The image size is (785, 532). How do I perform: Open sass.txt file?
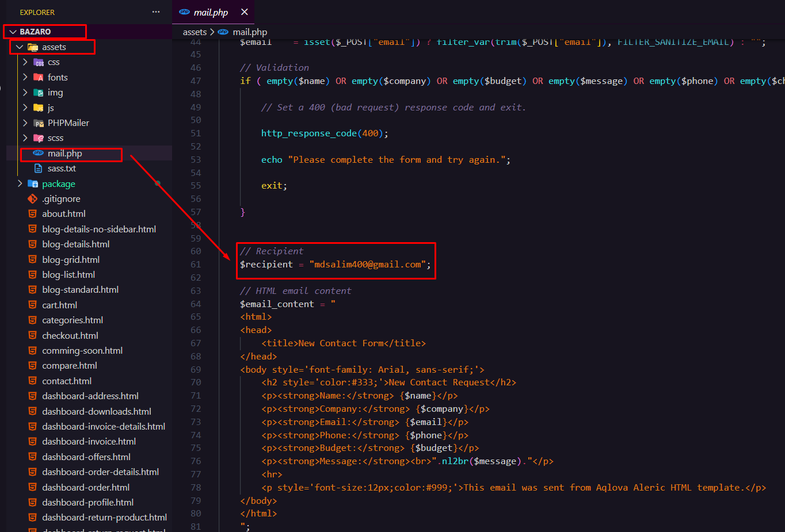(x=62, y=169)
